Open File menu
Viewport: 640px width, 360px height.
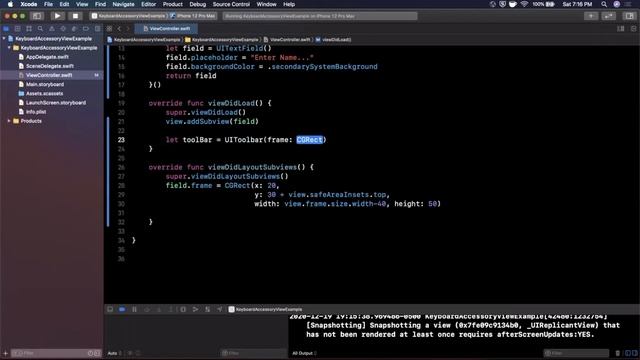pos(48,4)
